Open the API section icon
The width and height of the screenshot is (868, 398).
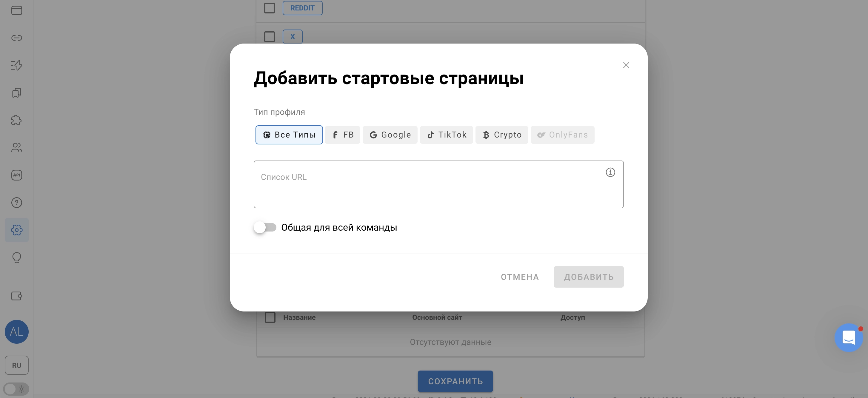[x=16, y=175]
